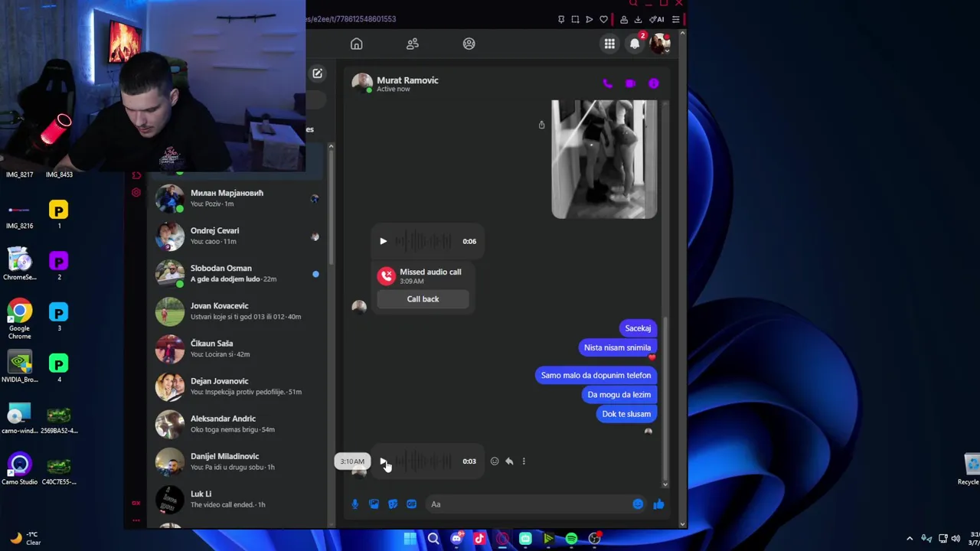Open chat with Милан Марјановић
The width and height of the screenshot is (980, 551).
[237, 198]
